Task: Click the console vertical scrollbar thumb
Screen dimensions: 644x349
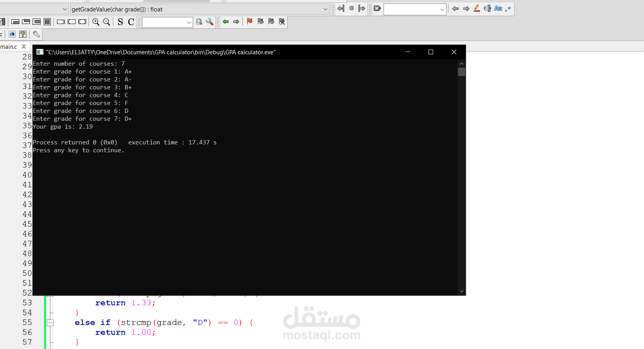Action: click(461, 72)
